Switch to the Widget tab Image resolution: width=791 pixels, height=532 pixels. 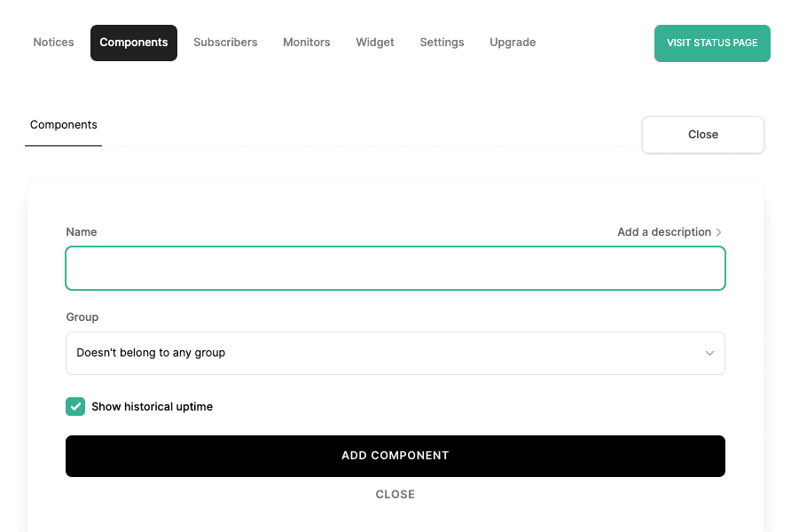375,43
